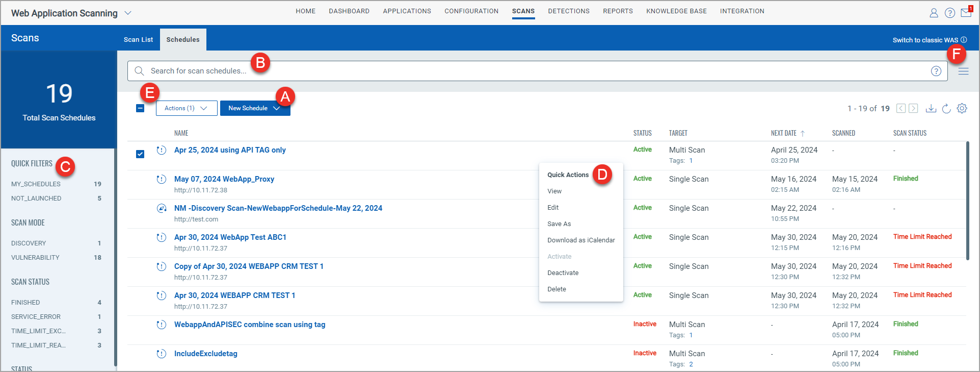Select the Schedules tab

pos(183,39)
